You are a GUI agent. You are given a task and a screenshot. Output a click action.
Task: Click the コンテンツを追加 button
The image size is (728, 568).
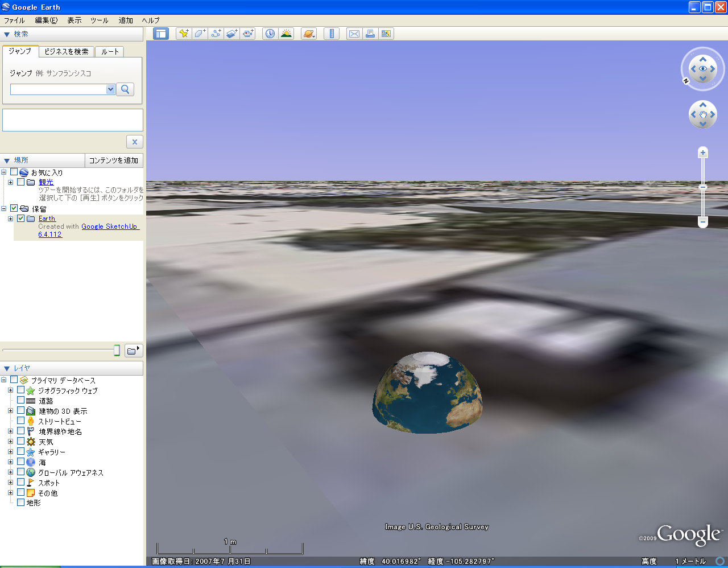(x=114, y=160)
